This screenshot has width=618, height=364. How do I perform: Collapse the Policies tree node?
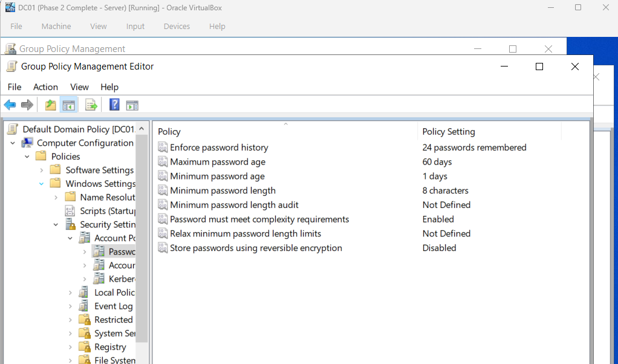pos(27,157)
